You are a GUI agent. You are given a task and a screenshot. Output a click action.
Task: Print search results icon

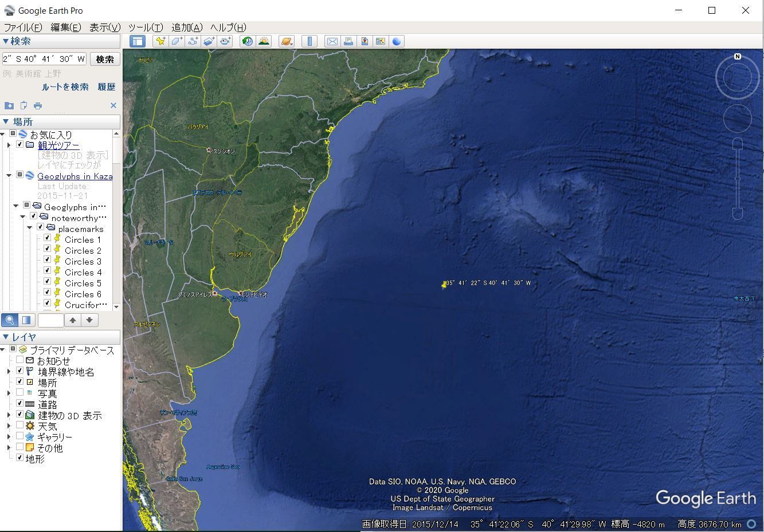click(x=38, y=105)
